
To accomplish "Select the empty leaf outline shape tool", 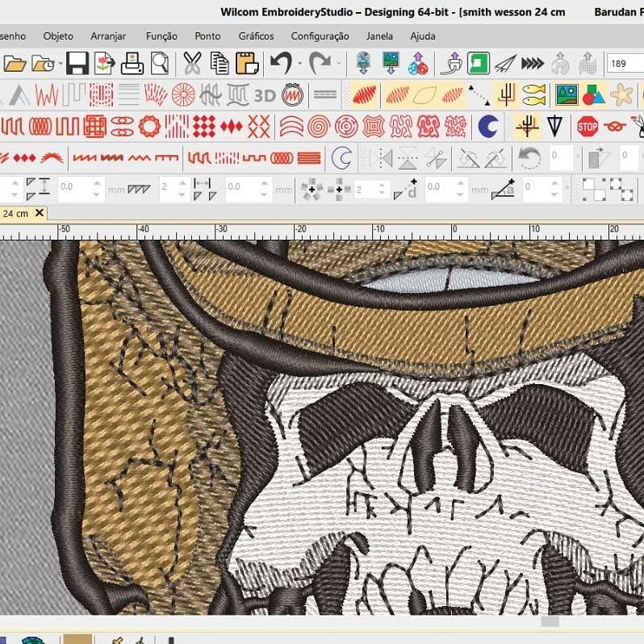I will [x=424, y=95].
